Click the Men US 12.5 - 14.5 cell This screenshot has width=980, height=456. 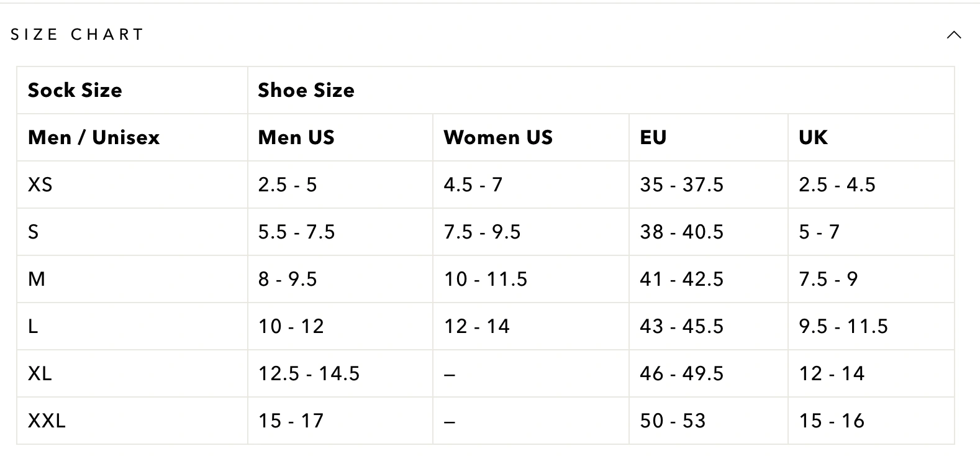click(340, 373)
